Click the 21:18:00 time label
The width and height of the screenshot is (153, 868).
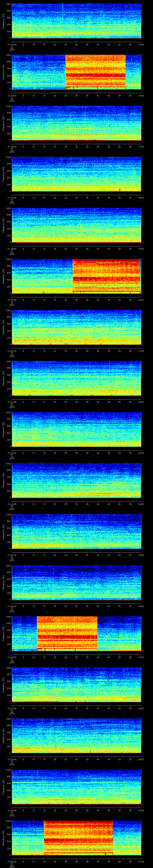(12, 249)
